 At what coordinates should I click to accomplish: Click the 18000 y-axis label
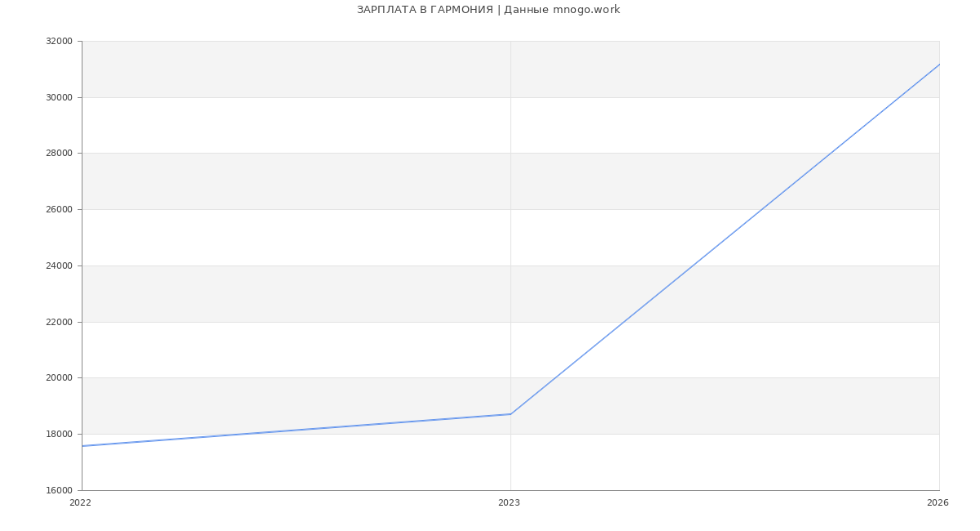[x=59, y=435]
